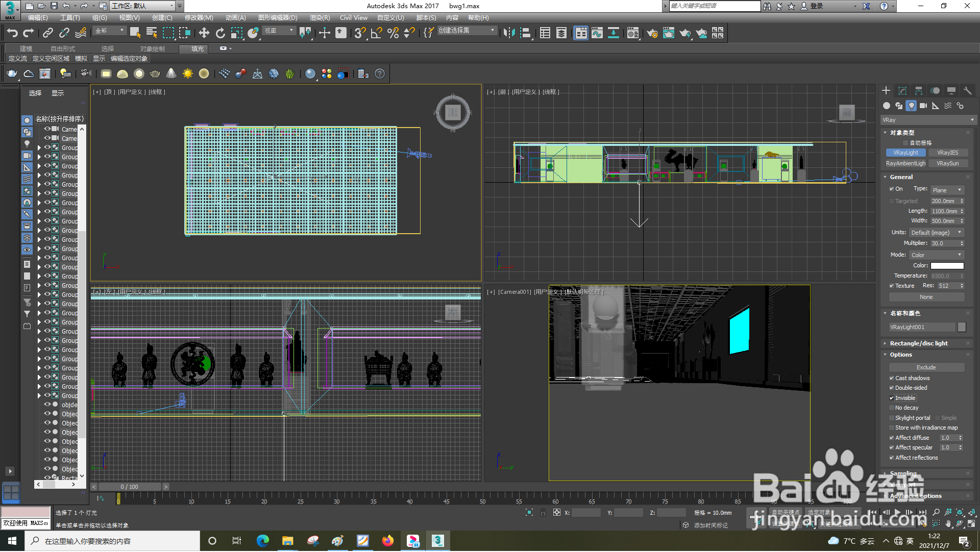Select the Move transform tool
980x552 pixels.
[204, 33]
